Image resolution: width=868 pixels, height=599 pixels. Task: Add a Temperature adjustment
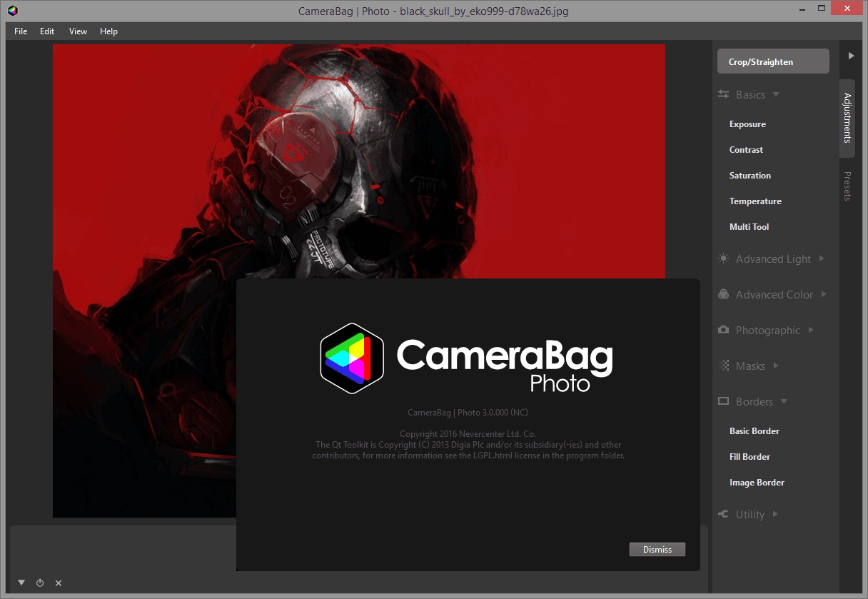tap(755, 201)
